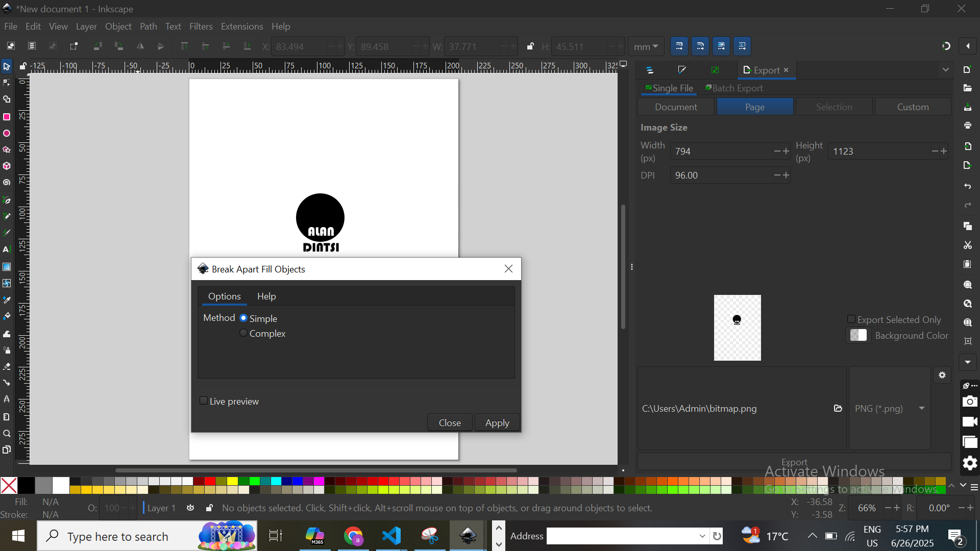Switch to Help tab in dialog

pos(266,296)
